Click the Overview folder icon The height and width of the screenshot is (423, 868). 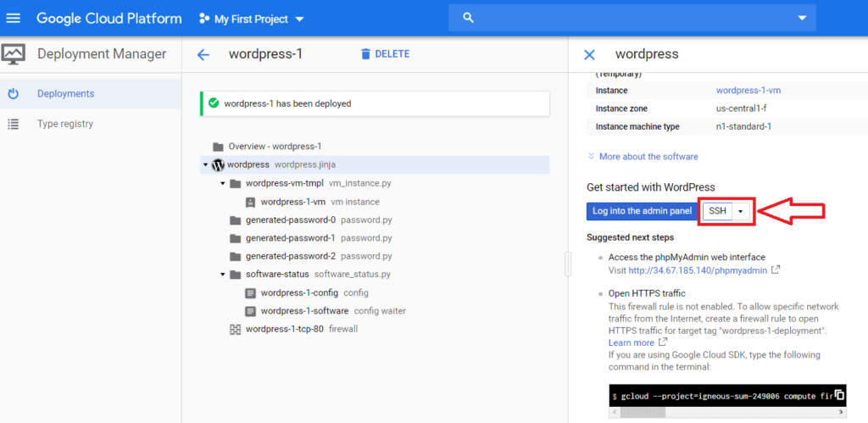click(218, 147)
